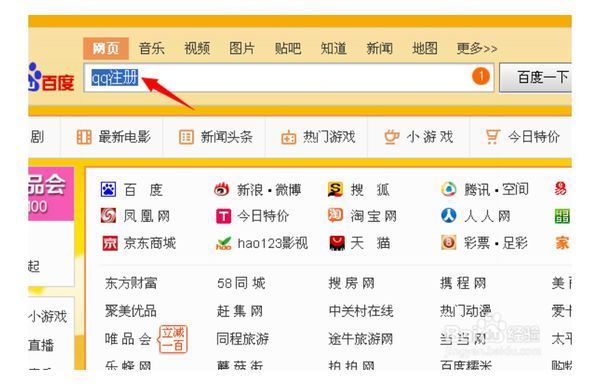
Task: Open the 热门动漫 link
Action: click(466, 311)
